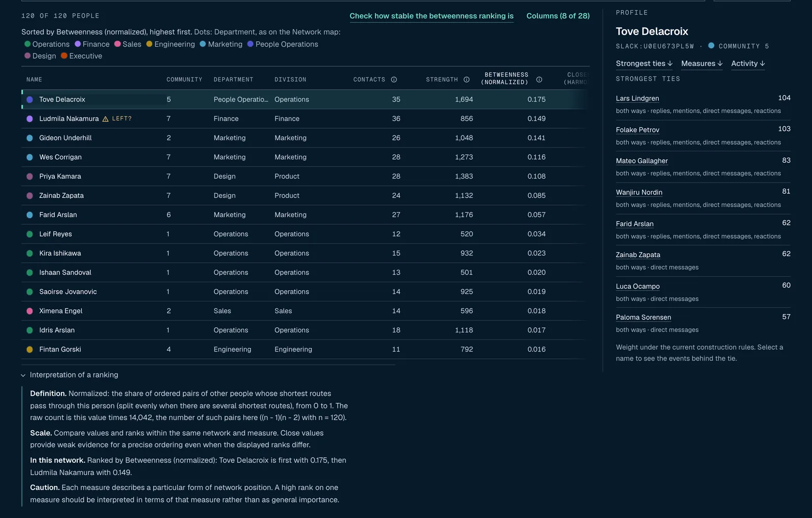
Task: Click Operations legend color dot
Action: 27,44
